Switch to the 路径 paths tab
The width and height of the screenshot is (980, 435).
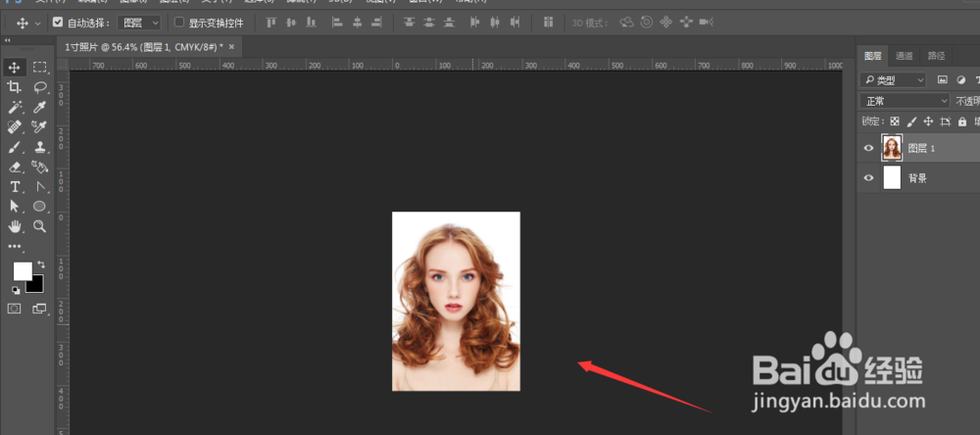[936, 56]
